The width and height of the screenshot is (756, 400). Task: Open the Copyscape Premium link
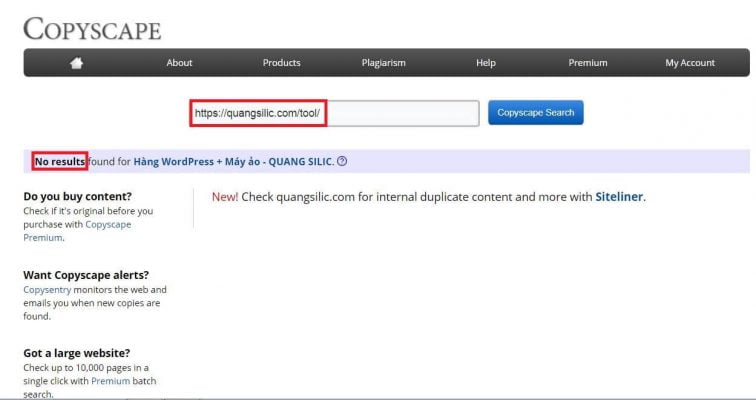click(x=77, y=231)
